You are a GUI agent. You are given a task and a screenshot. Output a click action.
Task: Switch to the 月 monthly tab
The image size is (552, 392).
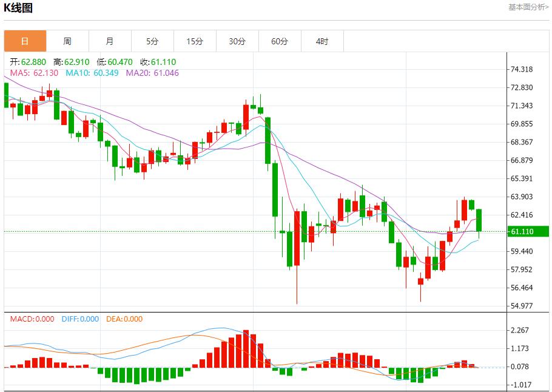pos(110,41)
